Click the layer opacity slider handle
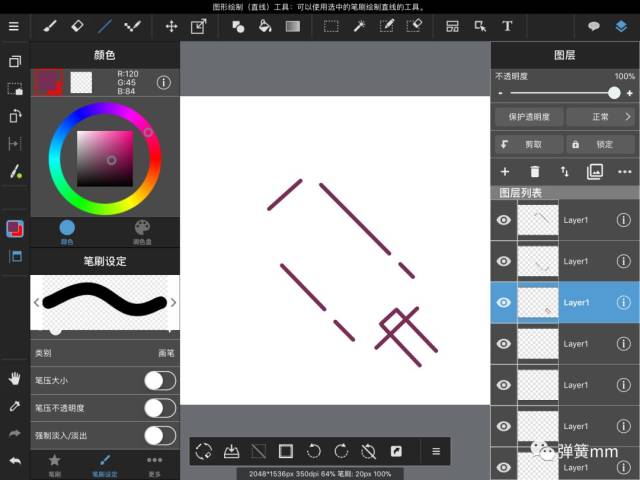Image resolution: width=640 pixels, height=480 pixels. click(x=614, y=93)
